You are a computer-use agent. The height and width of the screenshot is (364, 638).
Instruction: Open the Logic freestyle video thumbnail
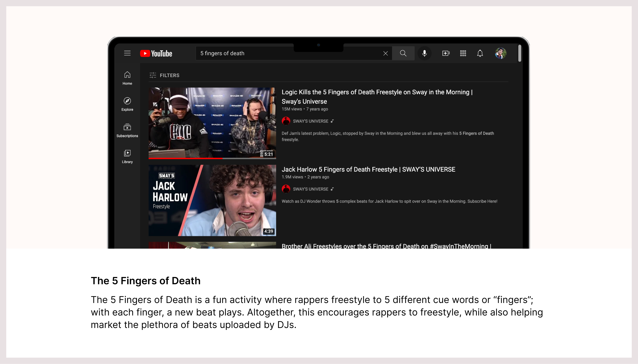point(212,123)
